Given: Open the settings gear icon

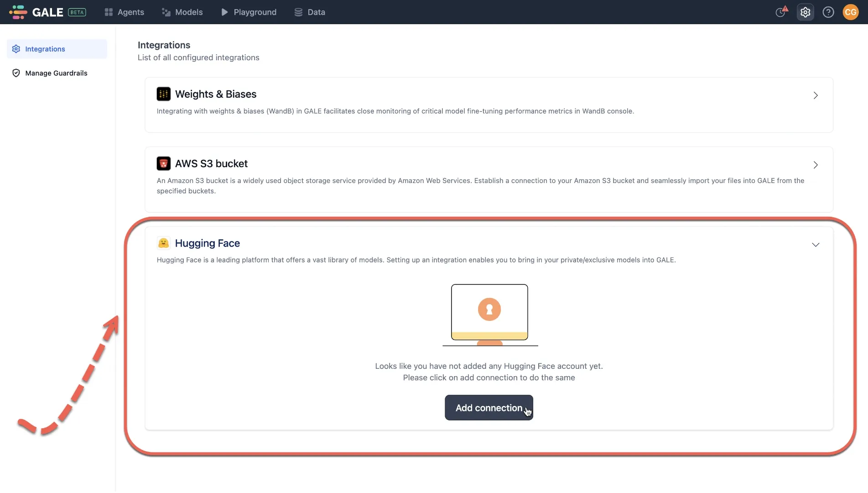Looking at the screenshot, I should 806,12.
